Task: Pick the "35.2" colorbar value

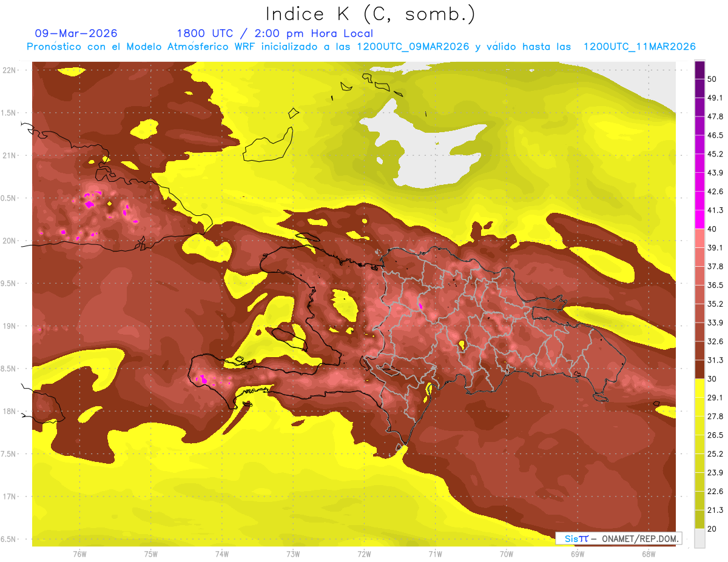Action: (x=715, y=304)
